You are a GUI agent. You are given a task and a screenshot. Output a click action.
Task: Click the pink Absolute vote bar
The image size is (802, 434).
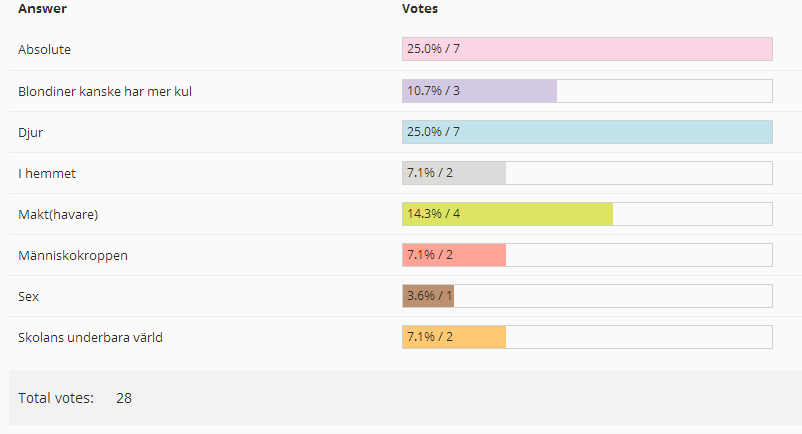[x=587, y=49]
